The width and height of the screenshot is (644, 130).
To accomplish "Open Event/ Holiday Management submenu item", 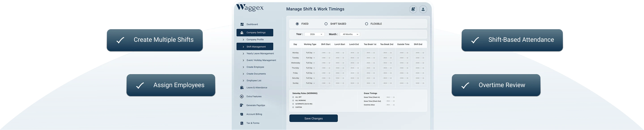I will (261, 60).
